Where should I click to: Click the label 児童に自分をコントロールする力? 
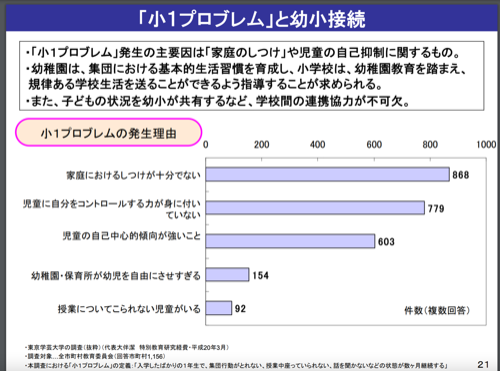click(x=112, y=209)
